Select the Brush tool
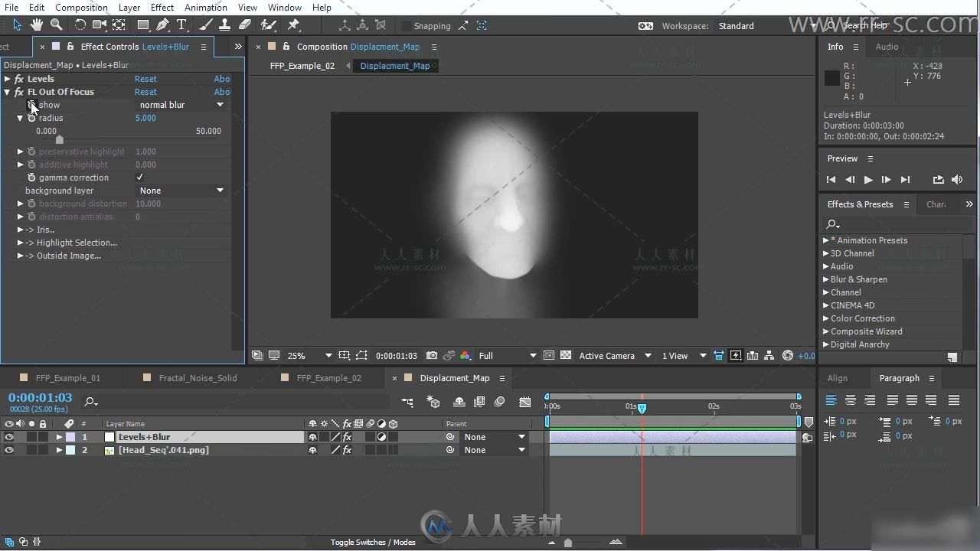This screenshot has width=980, height=551. 205,25
